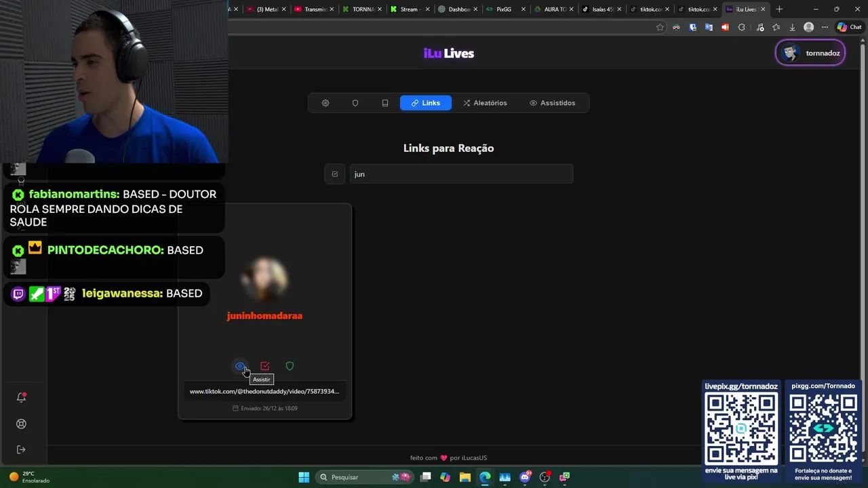The width and height of the screenshot is (868, 488).
Task: Switch to the Aleatórios tab
Action: coord(485,103)
